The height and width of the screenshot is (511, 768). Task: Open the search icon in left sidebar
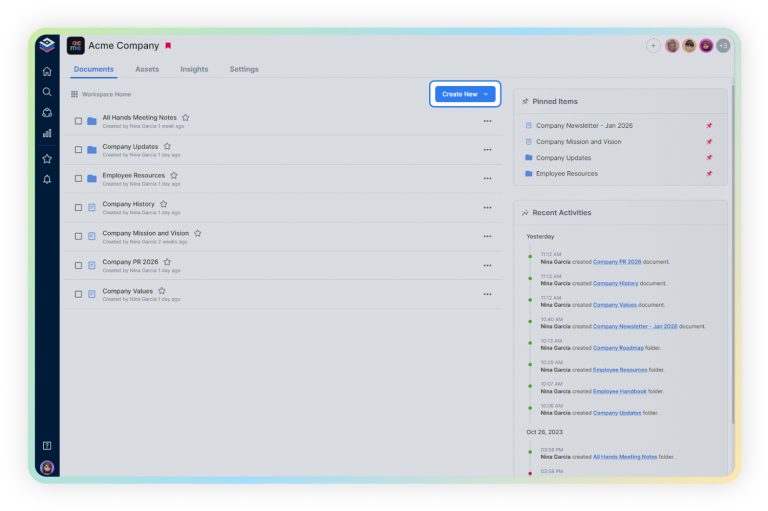(x=47, y=92)
